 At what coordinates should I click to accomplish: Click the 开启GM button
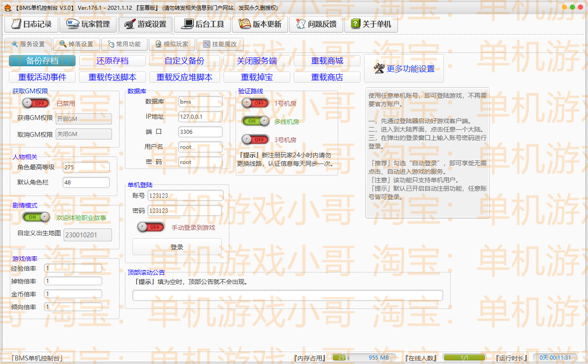(x=84, y=119)
